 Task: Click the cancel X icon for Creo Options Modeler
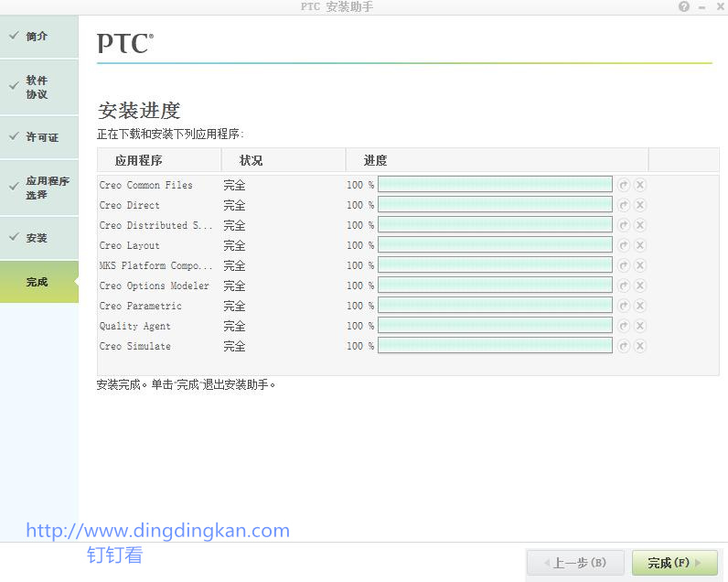640,286
